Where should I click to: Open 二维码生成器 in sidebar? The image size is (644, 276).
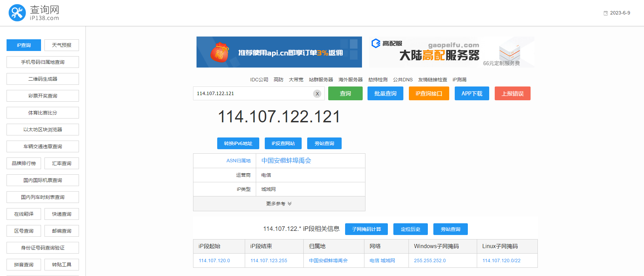pyautogui.click(x=43, y=79)
